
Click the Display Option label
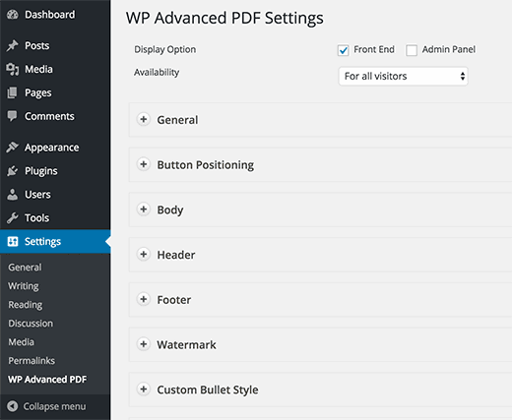(164, 49)
